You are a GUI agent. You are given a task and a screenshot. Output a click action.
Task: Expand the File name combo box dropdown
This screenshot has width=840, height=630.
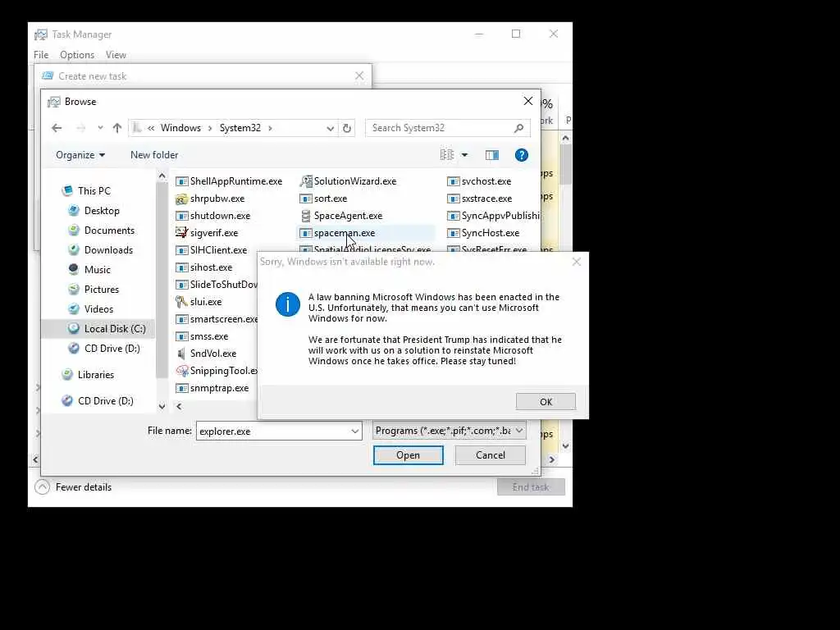(x=354, y=431)
